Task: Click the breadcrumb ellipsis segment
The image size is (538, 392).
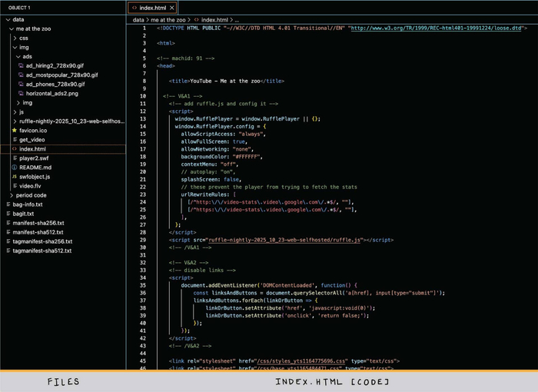Action: pos(237,20)
